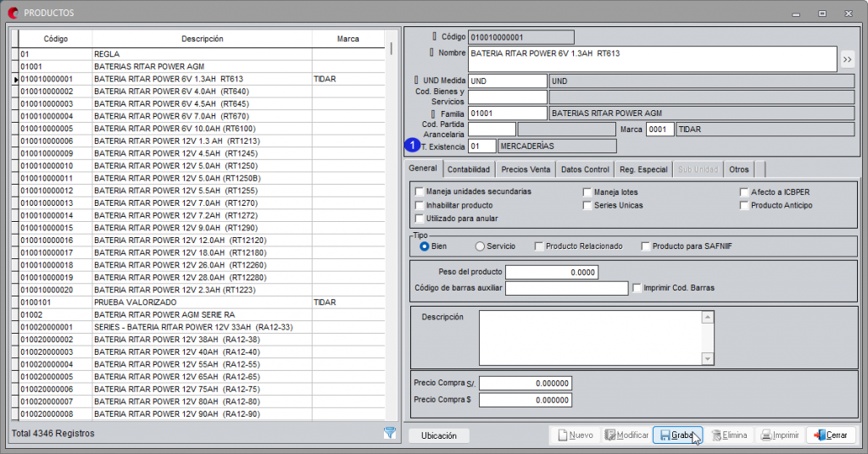868x454 pixels.
Task: Click the Descripción column header in list
Action: pyautogui.click(x=202, y=39)
